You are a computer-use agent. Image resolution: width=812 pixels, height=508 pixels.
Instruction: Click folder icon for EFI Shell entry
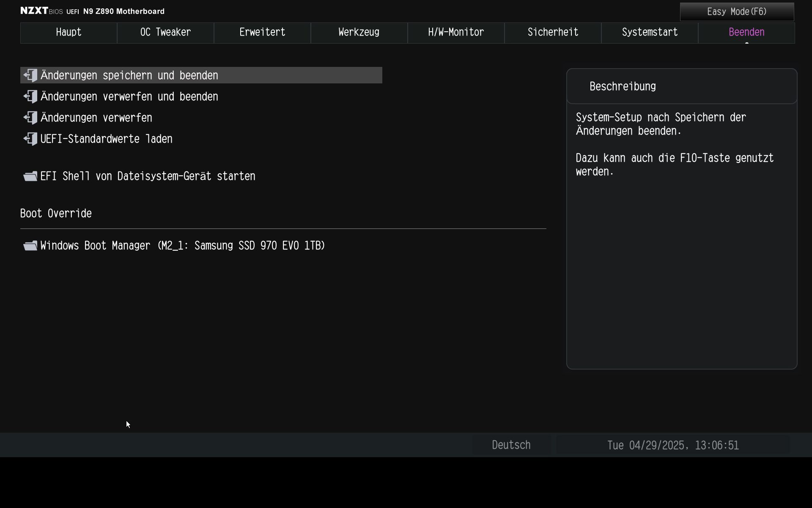[x=30, y=176]
